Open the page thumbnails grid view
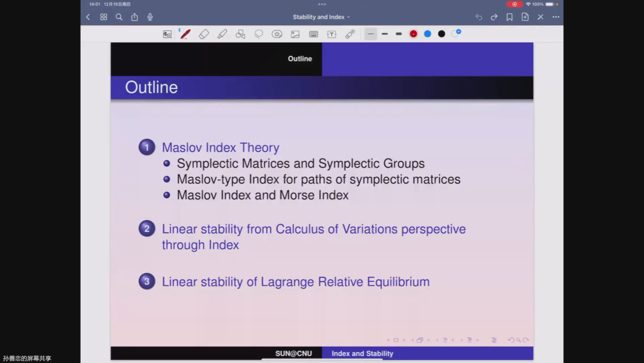The height and width of the screenshot is (363, 644). [104, 17]
